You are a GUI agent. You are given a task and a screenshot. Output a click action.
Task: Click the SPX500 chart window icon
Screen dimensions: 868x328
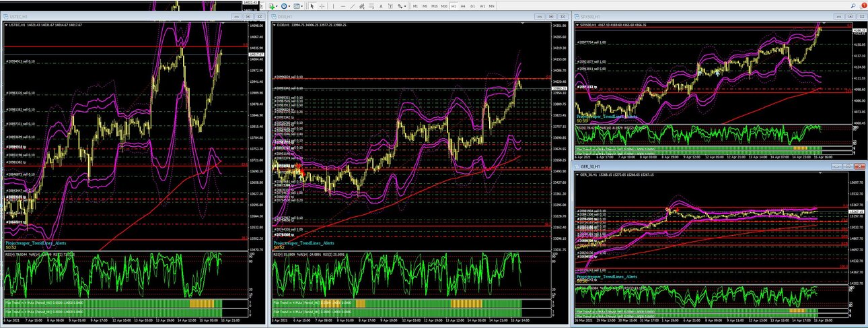point(577,16)
